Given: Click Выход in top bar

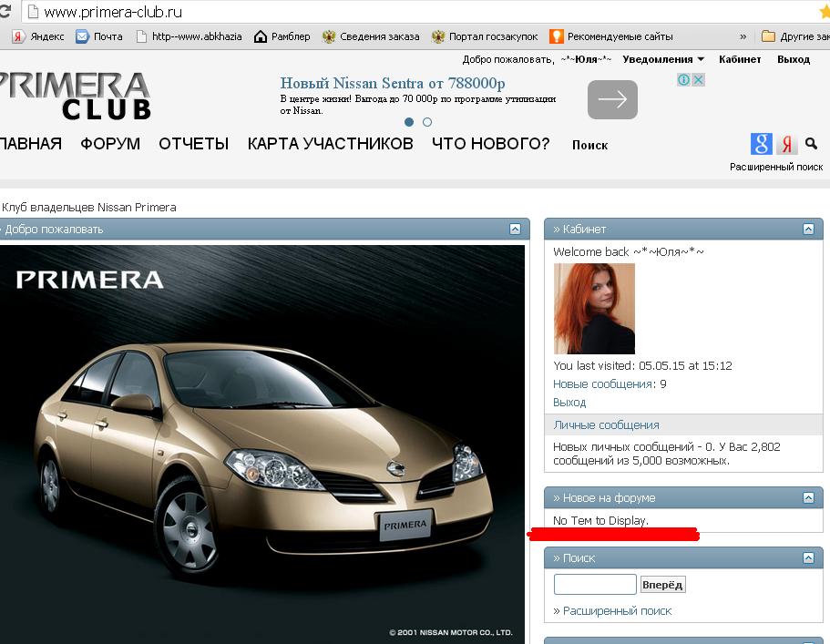Looking at the screenshot, I should [x=794, y=59].
